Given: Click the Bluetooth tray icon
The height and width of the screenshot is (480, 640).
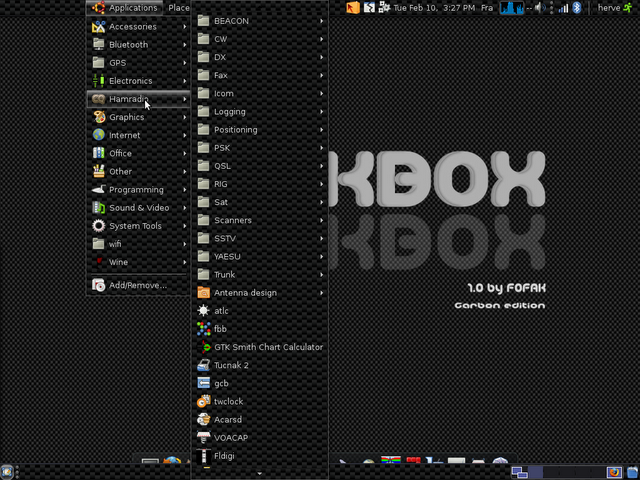Looking at the screenshot, I should (577, 7).
